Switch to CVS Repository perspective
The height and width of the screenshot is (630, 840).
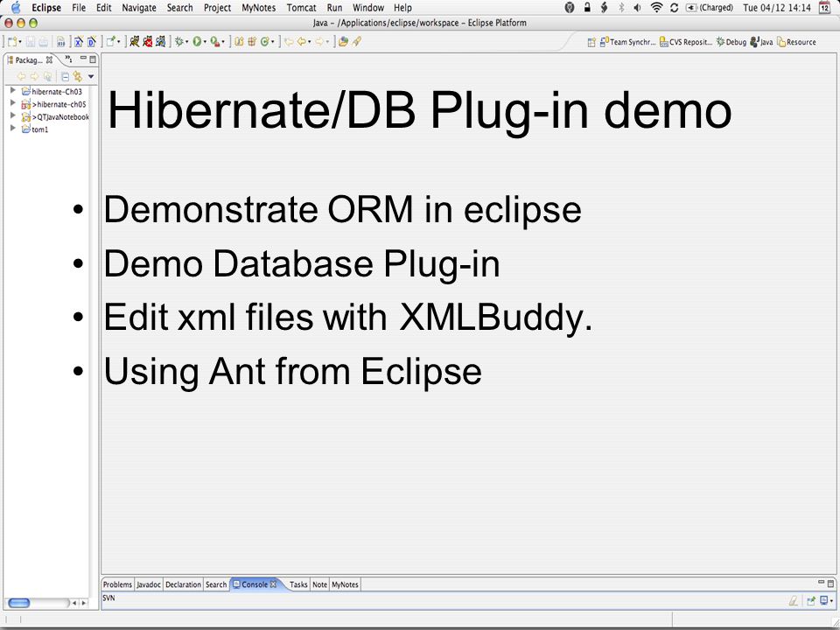pyautogui.click(x=686, y=42)
